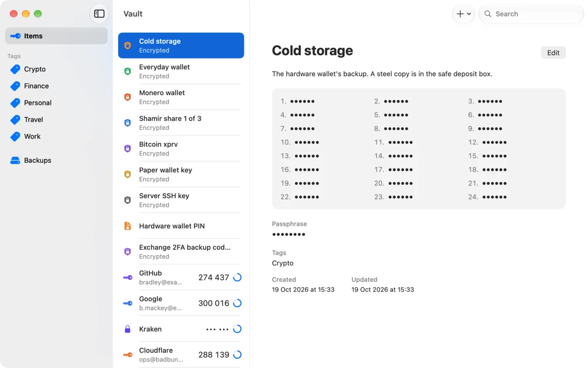588x368 pixels.
Task: Open the Bitcoin xprv shield icon
Action: pos(128,149)
